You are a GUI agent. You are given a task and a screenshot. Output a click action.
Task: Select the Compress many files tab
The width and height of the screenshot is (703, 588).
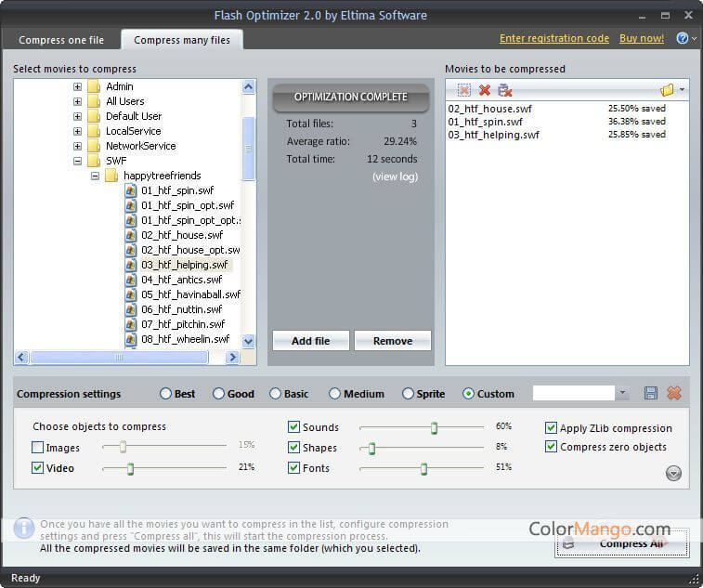[x=182, y=40]
